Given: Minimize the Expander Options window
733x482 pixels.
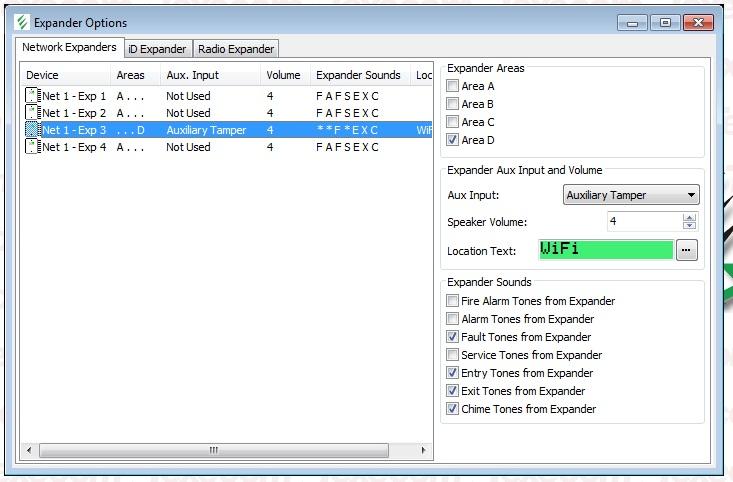Looking at the screenshot, I should pyautogui.click(x=632, y=22).
